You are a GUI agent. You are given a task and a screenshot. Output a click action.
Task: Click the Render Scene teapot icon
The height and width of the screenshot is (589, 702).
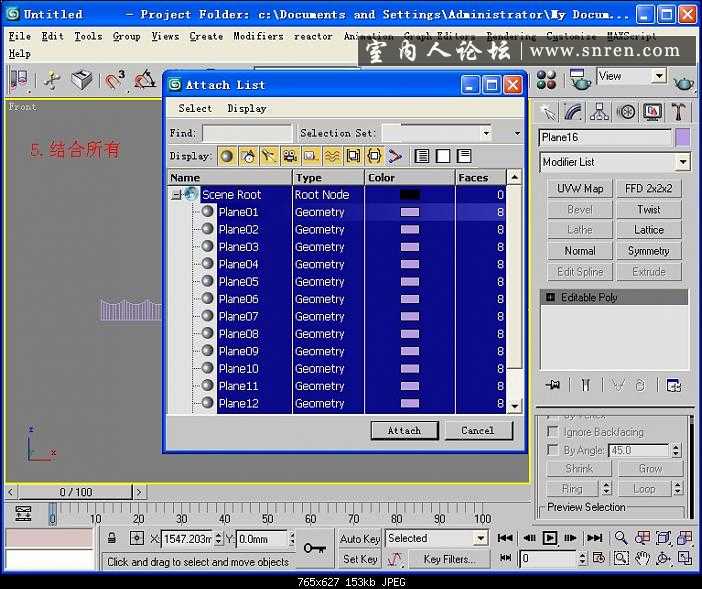pos(580,79)
